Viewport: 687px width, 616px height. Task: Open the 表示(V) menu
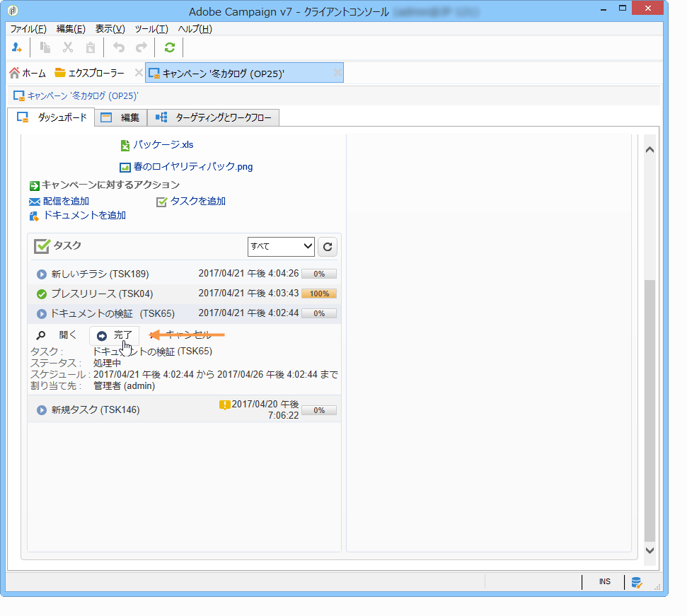point(110,29)
